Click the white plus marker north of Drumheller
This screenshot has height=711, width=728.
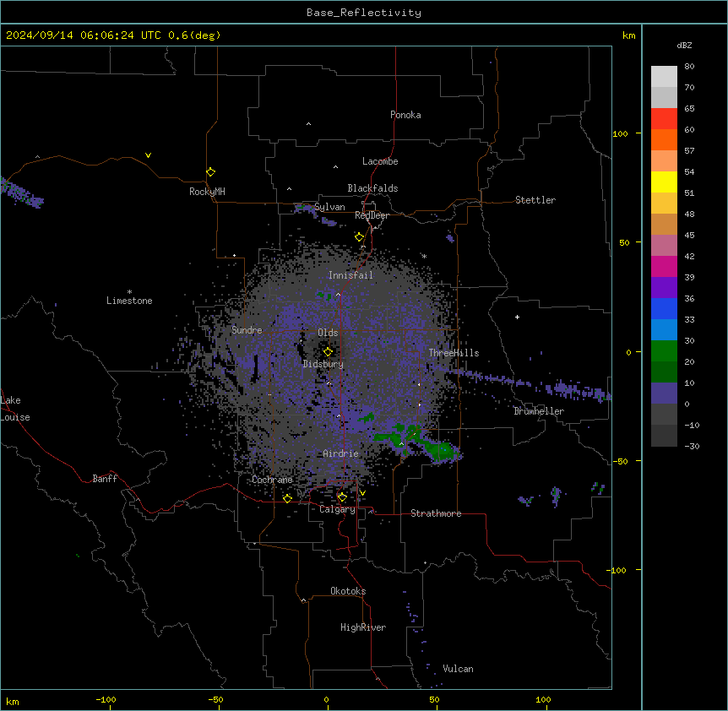point(517,317)
